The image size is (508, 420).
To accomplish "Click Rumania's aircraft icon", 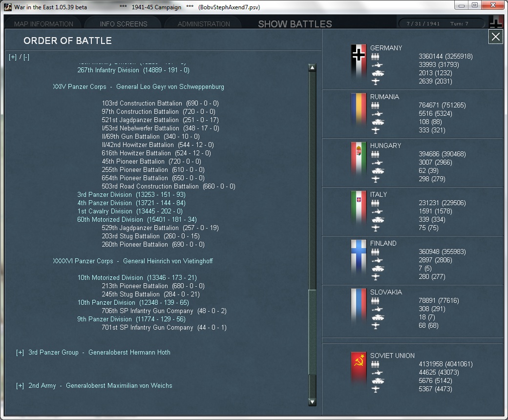I will click(x=376, y=130).
